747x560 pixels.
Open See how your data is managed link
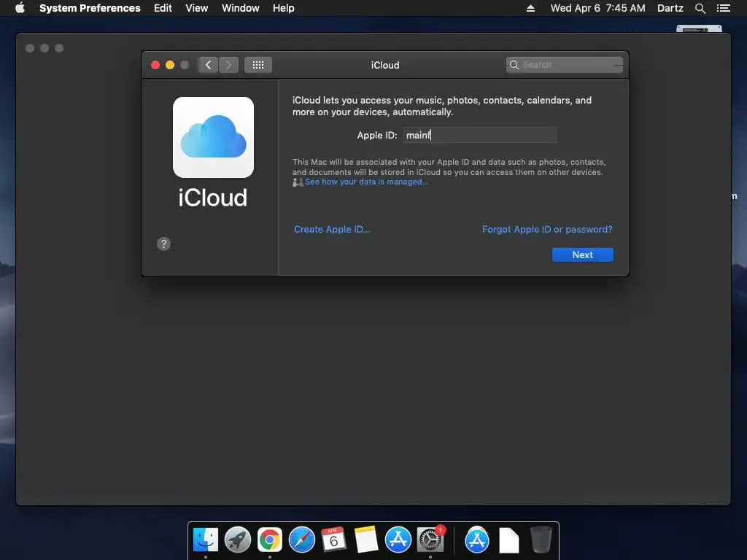(366, 182)
